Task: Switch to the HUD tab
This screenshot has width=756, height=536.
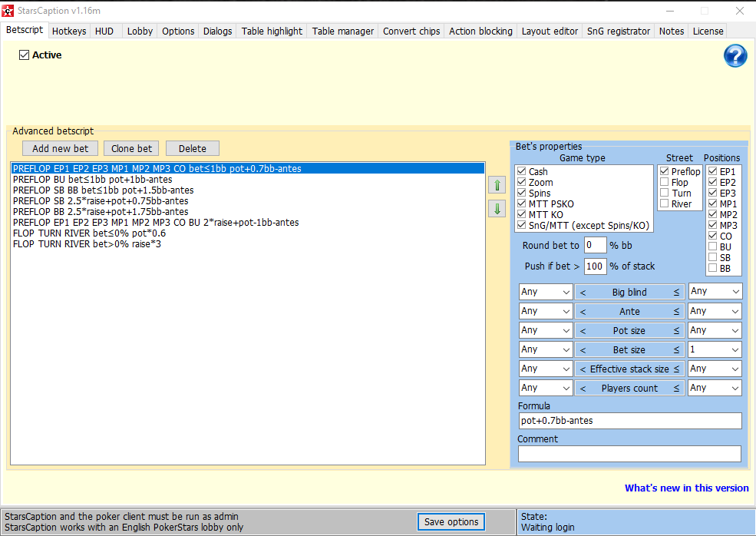Action: pyautogui.click(x=104, y=31)
